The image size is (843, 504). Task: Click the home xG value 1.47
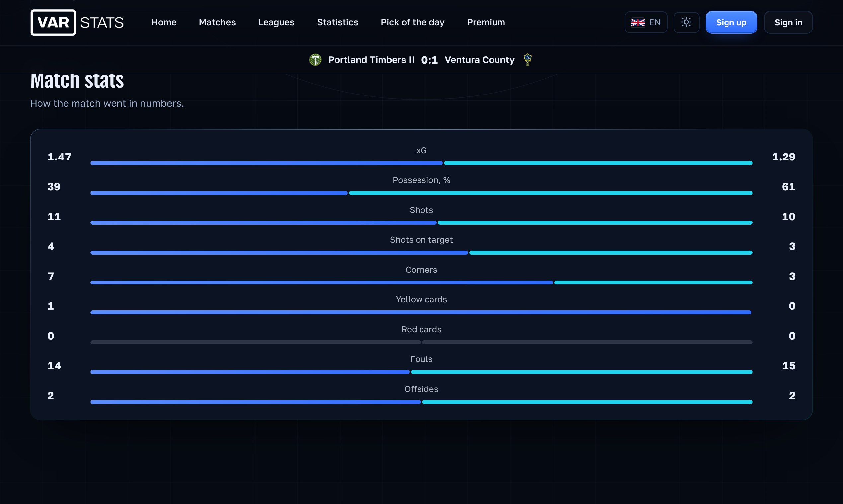pos(59,157)
